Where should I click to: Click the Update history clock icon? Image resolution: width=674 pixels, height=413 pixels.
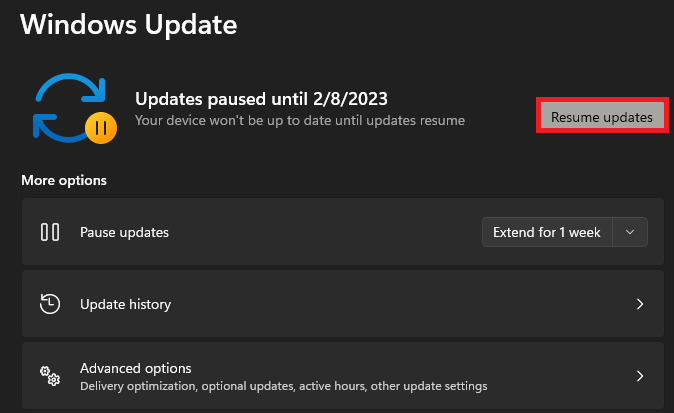click(50, 304)
